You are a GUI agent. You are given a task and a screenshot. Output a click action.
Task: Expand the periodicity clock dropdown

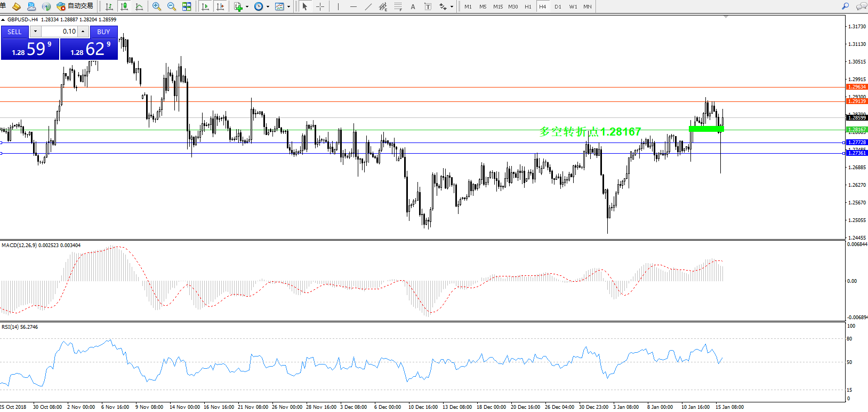point(268,7)
